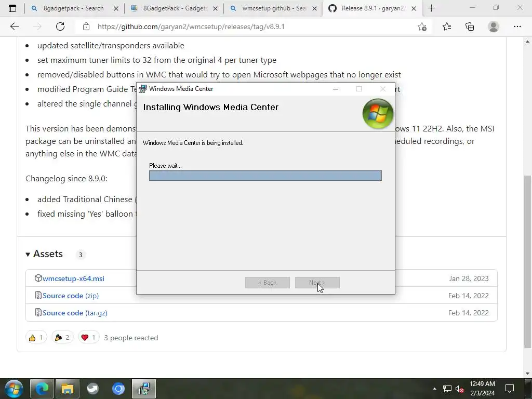Click the heart reaction

pos(88,338)
